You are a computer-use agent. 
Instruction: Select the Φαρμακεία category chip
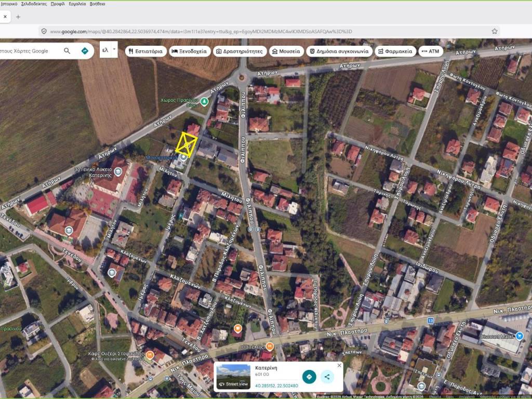click(x=395, y=51)
